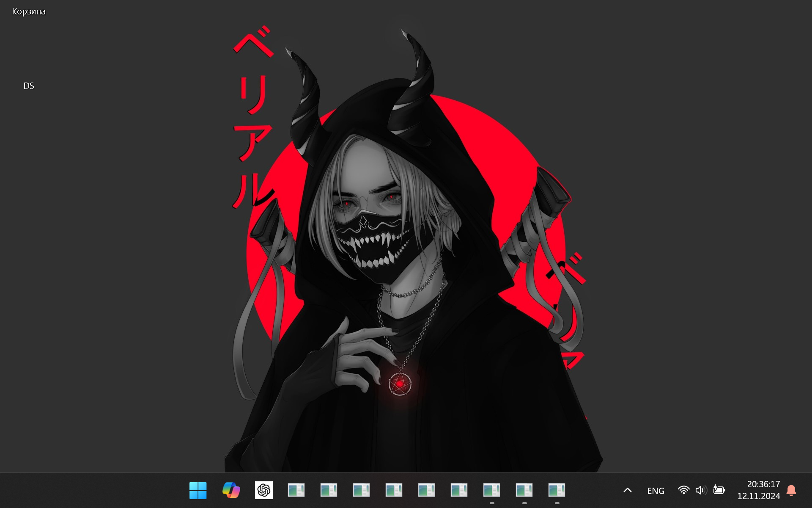The width and height of the screenshot is (812, 508).
Task: Select the first pinned window-style app icon
Action: pos(296,490)
